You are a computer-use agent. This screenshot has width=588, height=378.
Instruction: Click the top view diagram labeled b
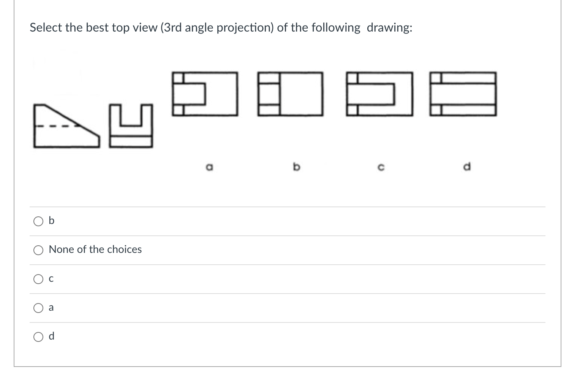291,94
